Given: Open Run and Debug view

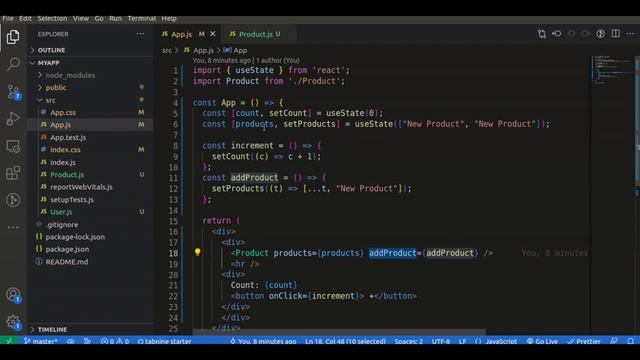Looking at the screenshot, I should tap(13, 119).
